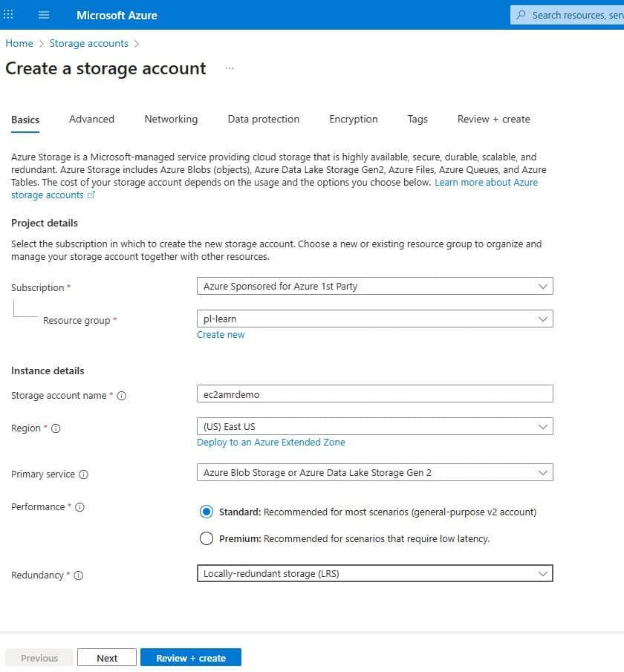This screenshot has height=672, width=624.
Task: Select the Premium performance option
Action: 207,538
